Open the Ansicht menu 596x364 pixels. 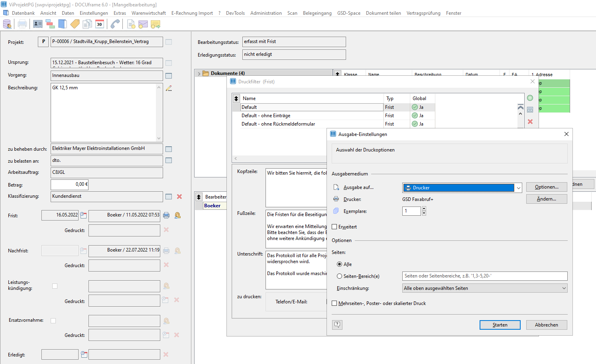[48, 13]
